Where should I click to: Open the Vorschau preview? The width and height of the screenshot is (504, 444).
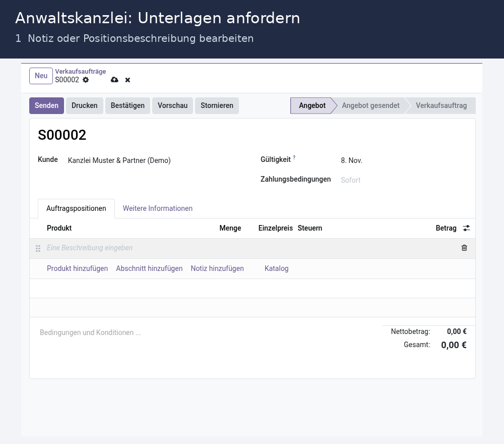(172, 105)
